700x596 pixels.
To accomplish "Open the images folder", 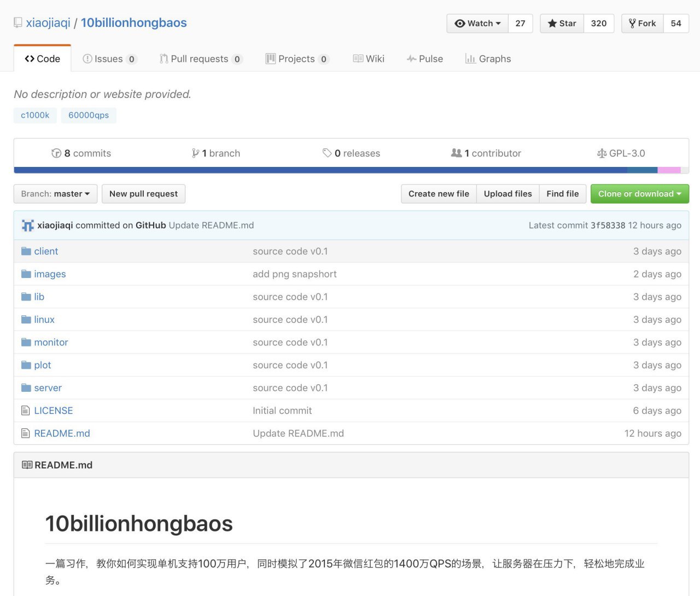I will pos(50,274).
